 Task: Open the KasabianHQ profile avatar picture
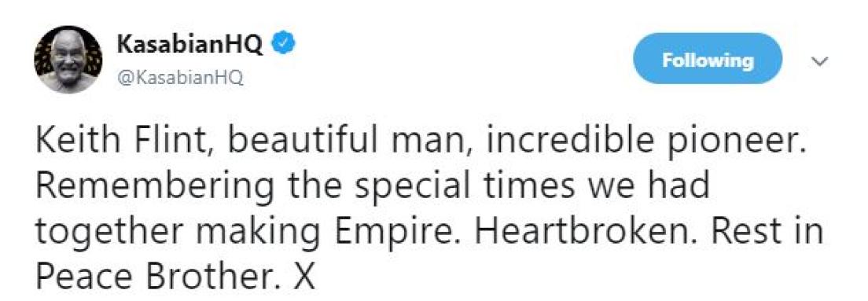tap(68, 60)
